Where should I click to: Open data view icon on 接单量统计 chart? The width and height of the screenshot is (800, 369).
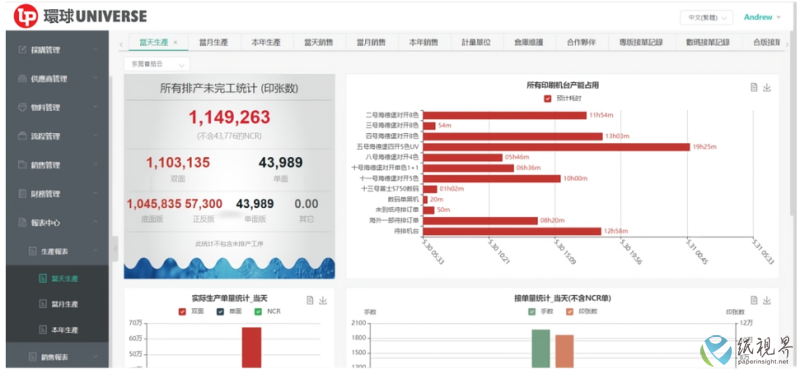pos(754,300)
